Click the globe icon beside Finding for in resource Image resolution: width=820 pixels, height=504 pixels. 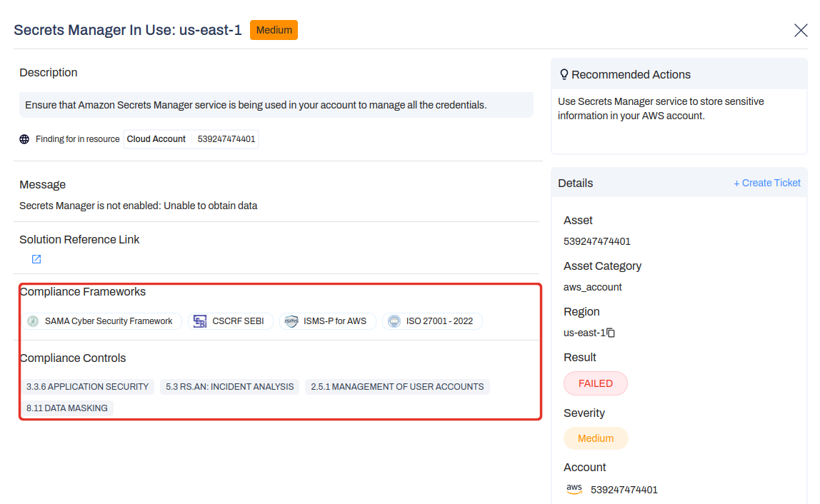click(x=24, y=139)
